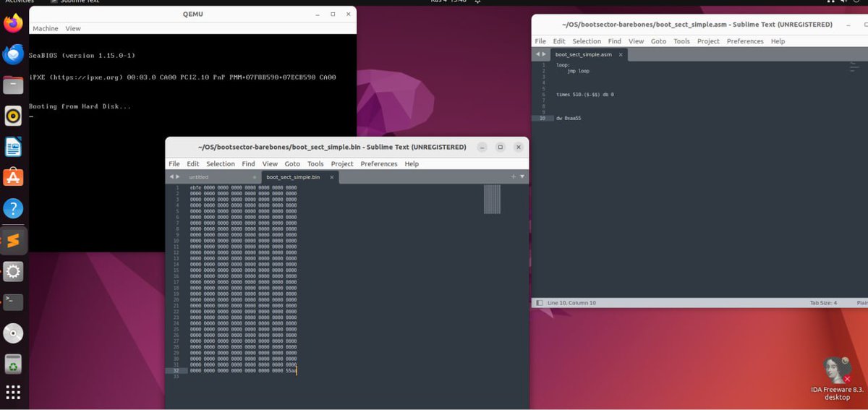This screenshot has height=410, width=868.
Task: Click next tab arrow in the asm window
Action: (x=543, y=54)
